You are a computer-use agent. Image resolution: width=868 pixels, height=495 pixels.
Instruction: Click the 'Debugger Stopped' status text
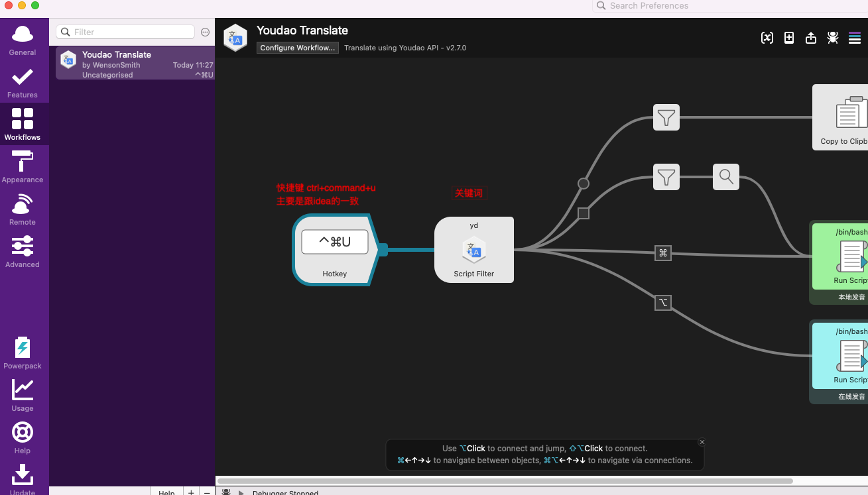click(x=285, y=492)
